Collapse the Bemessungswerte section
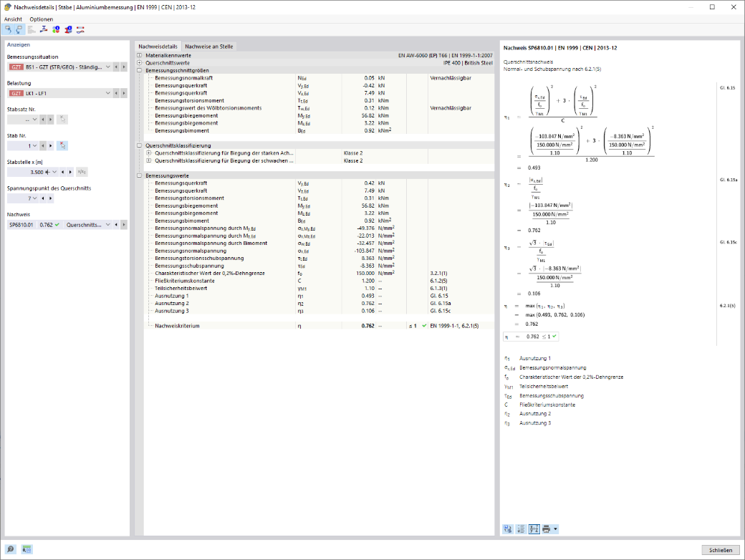745x560 pixels. [139, 175]
